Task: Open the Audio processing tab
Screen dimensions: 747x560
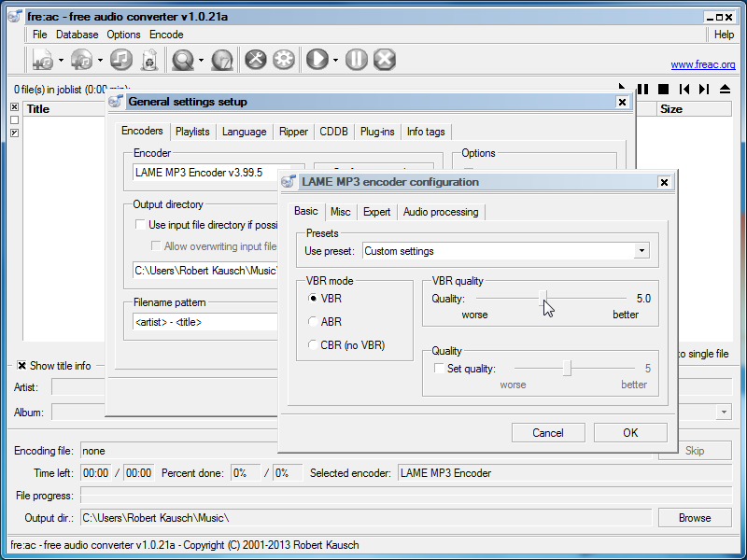Action: coord(440,212)
